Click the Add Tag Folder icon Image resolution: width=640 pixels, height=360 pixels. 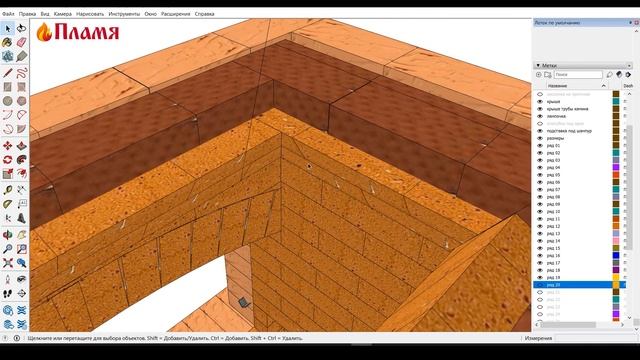coord(548,75)
